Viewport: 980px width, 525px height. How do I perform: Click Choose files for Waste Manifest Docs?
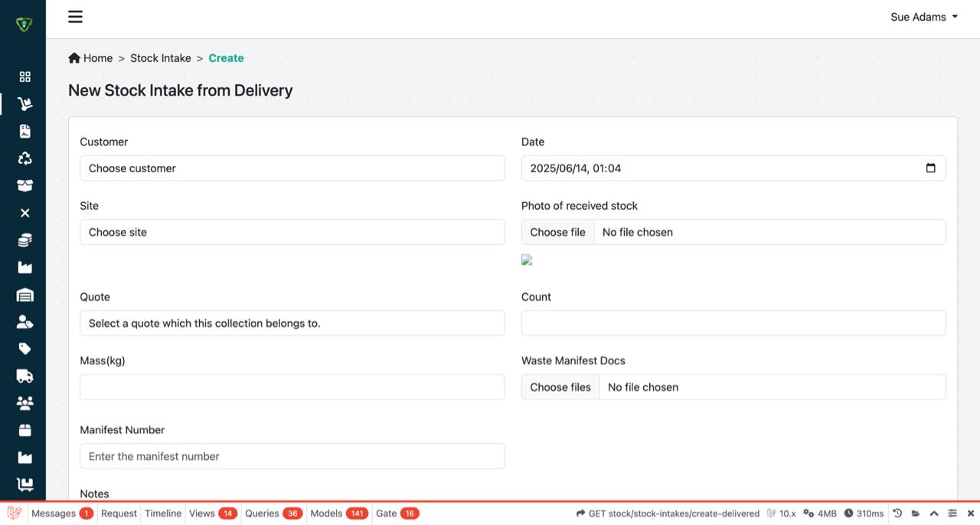pos(560,387)
